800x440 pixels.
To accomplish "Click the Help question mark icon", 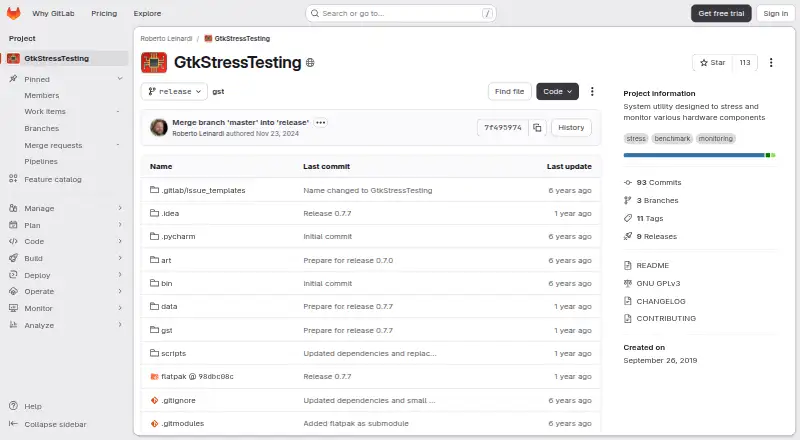I will click(13, 406).
